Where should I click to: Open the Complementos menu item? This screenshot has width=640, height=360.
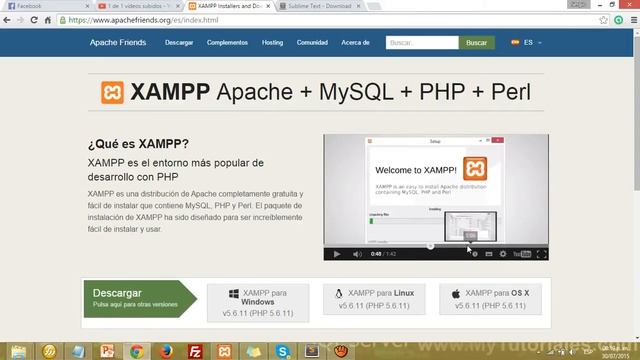tap(227, 42)
